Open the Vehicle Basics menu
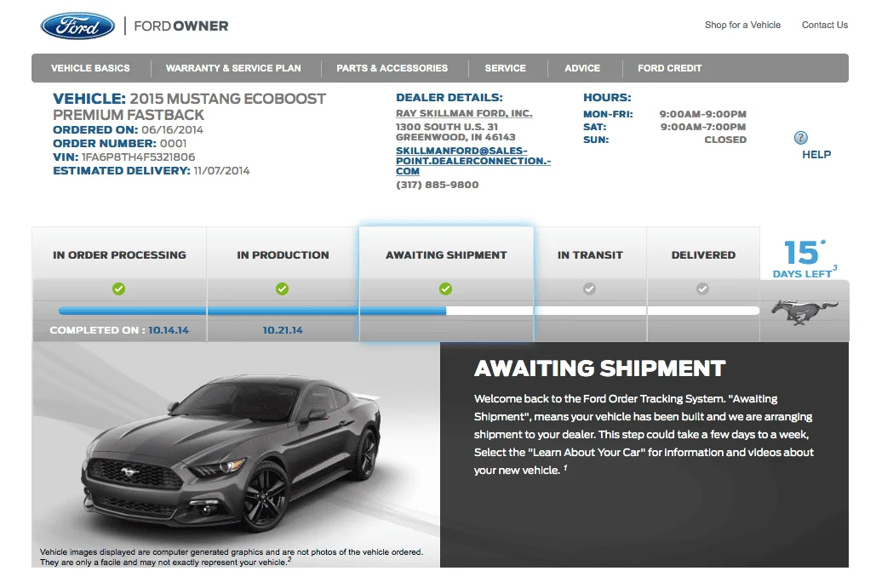This screenshot has width=876, height=588. tap(90, 68)
